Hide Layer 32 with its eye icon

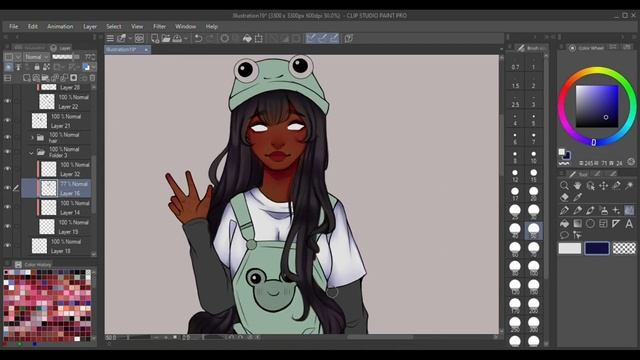(7, 169)
